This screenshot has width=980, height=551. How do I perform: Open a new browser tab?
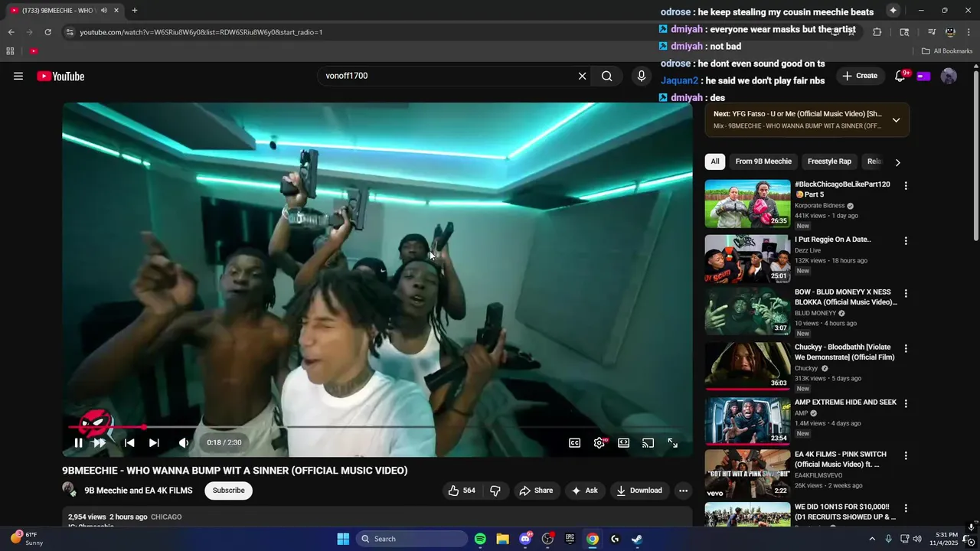135,11
